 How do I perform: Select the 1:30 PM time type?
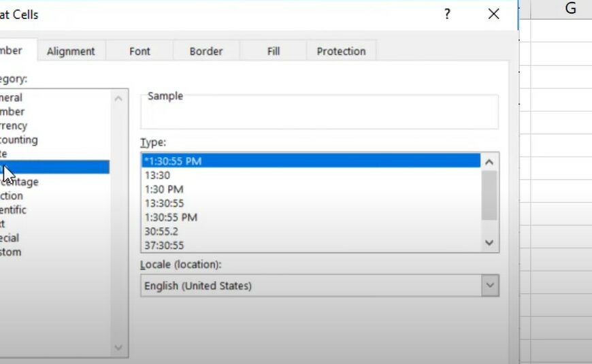[x=311, y=189]
